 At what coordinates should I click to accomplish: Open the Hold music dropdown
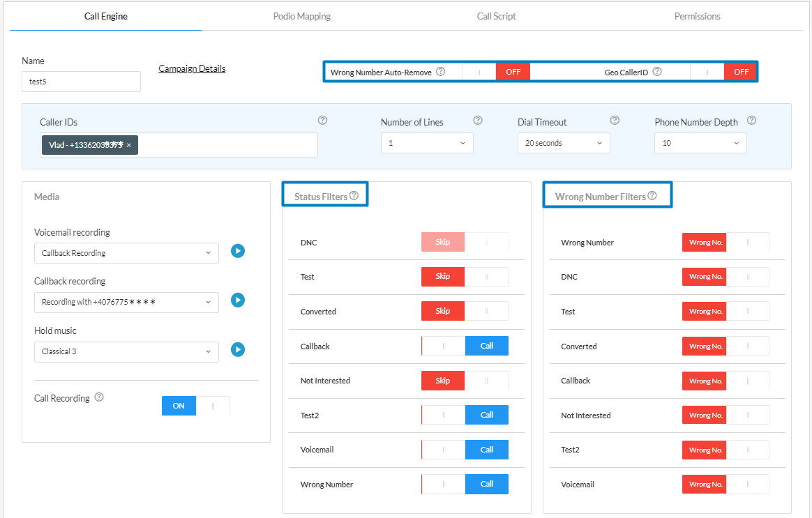click(126, 352)
